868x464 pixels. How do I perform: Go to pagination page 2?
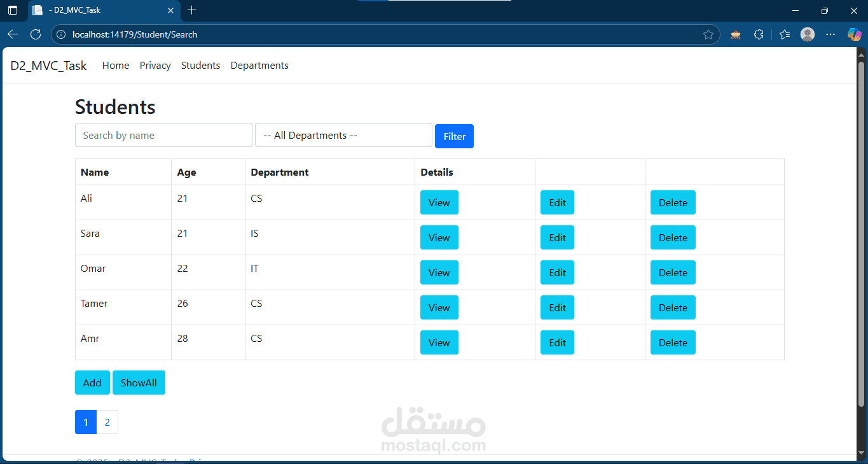click(107, 422)
